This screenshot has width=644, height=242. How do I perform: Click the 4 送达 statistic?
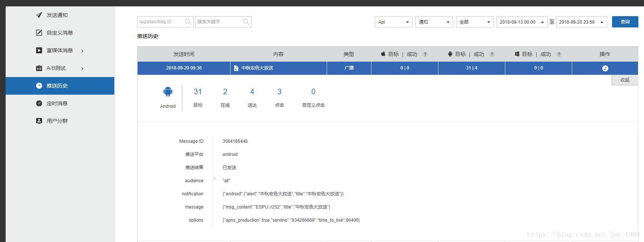(x=252, y=97)
